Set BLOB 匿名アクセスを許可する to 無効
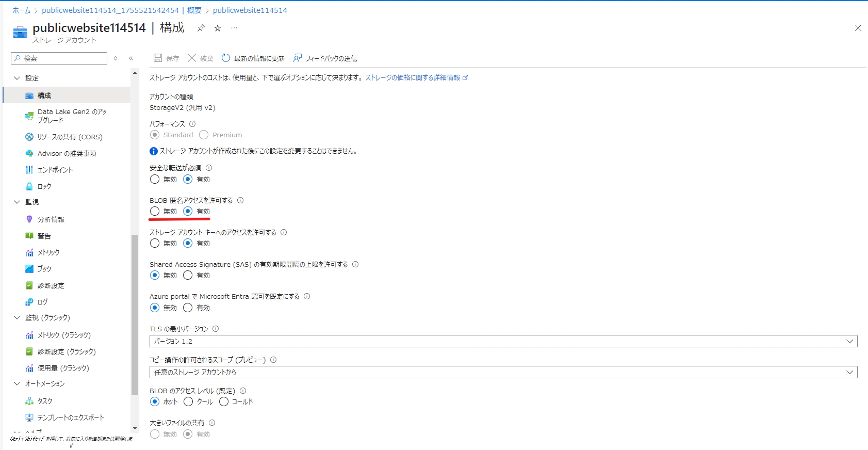868x450 pixels. 155,211
